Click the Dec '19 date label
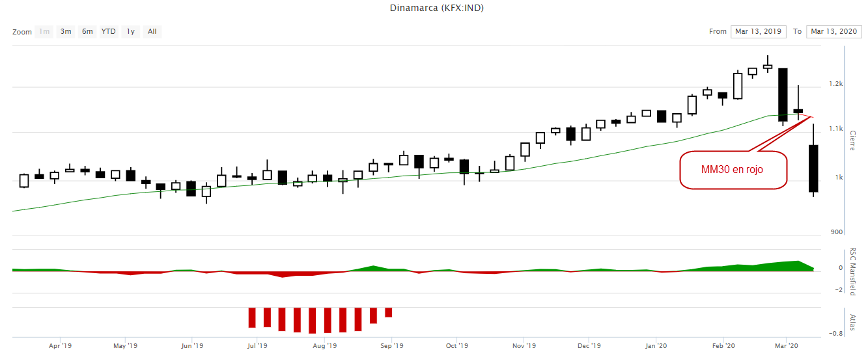The width and height of the screenshot is (868, 361). click(588, 346)
